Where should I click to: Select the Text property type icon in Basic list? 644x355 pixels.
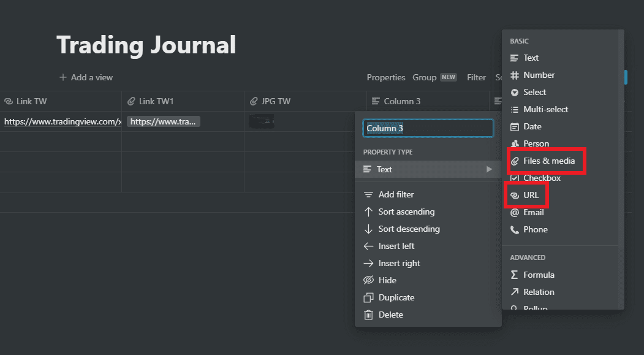[x=514, y=58]
